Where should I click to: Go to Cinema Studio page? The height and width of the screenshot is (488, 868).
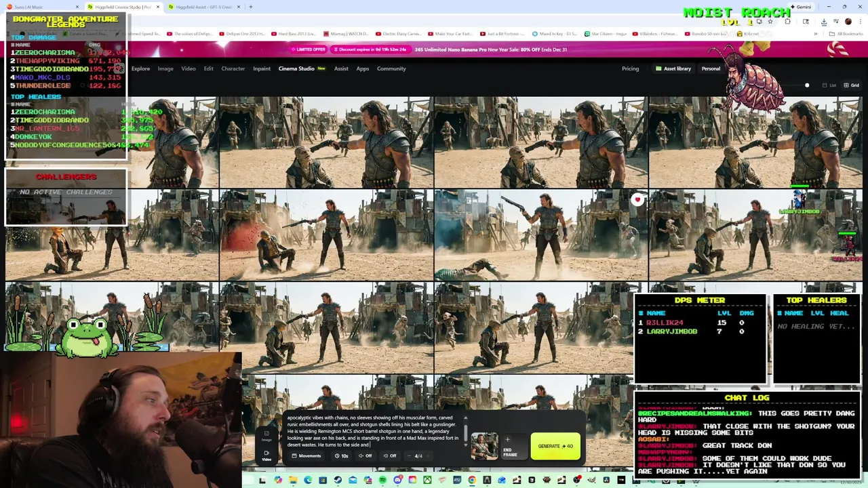[296, 68]
